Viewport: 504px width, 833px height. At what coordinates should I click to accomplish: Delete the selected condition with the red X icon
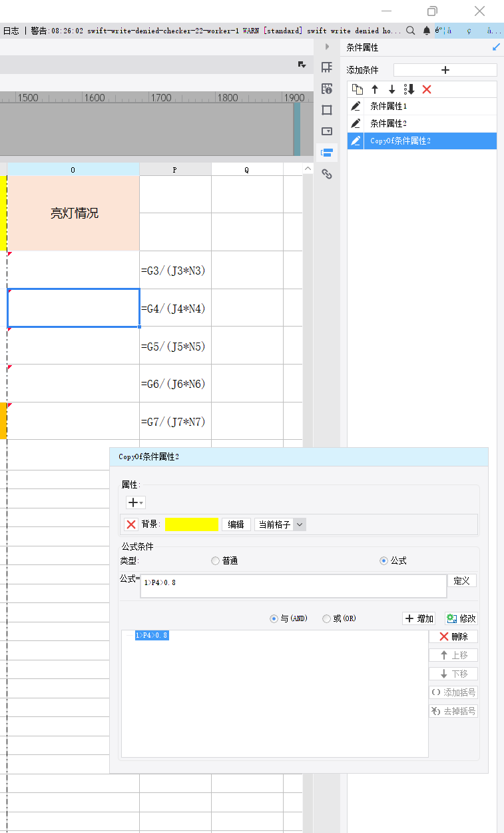tap(427, 89)
